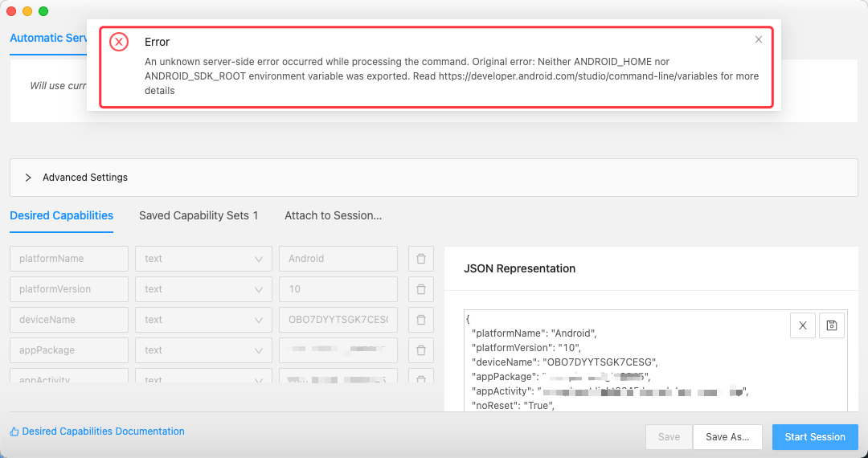
Task: Click the platformVersion name field
Action: point(69,288)
